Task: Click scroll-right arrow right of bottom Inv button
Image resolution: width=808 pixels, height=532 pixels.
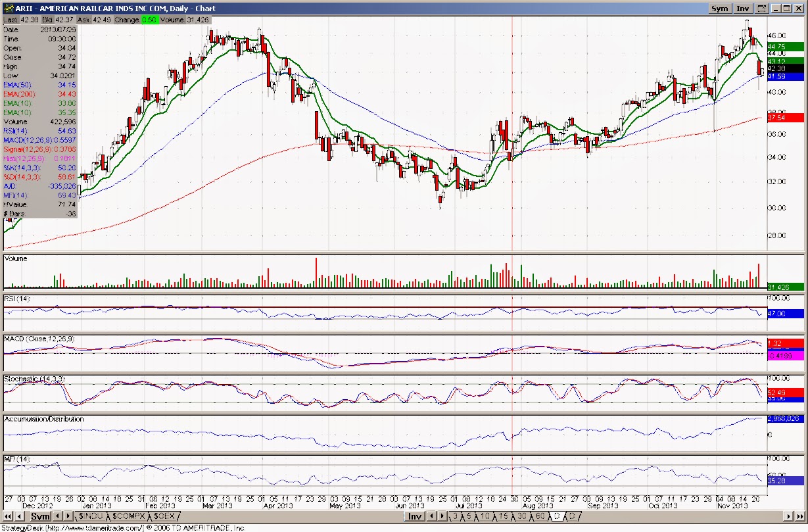Action: [x=442, y=516]
